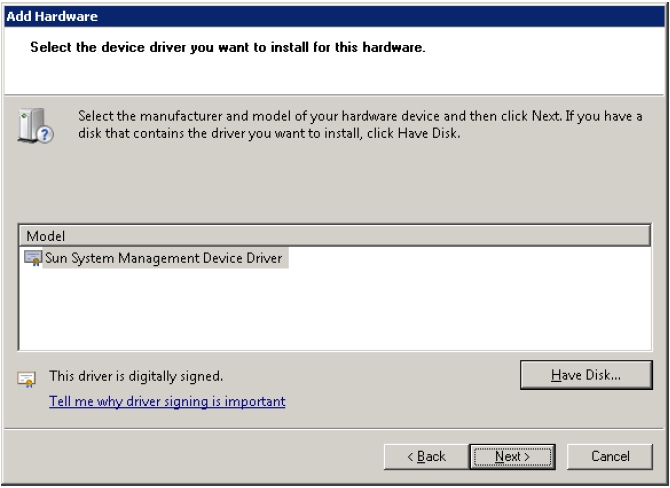Open the driver signing importance link
The image size is (670, 488).
(x=167, y=401)
